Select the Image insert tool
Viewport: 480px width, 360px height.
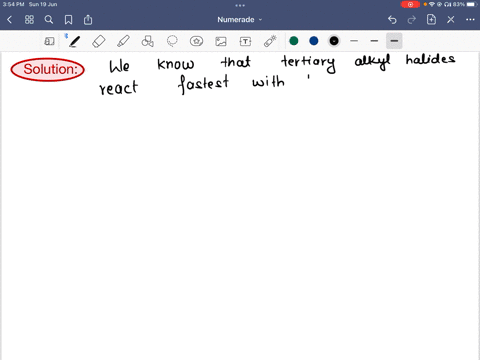click(221, 41)
